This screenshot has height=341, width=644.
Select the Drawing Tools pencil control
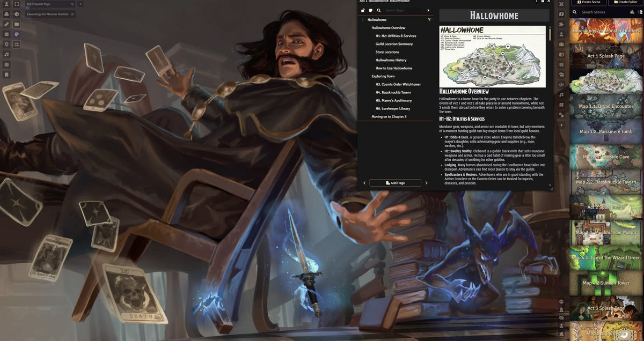(6, 24)
